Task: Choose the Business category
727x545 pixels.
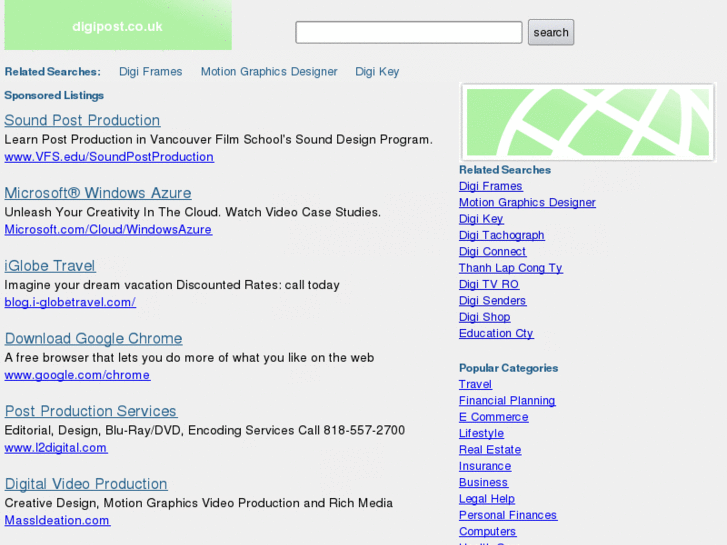Action: [483, 482]
